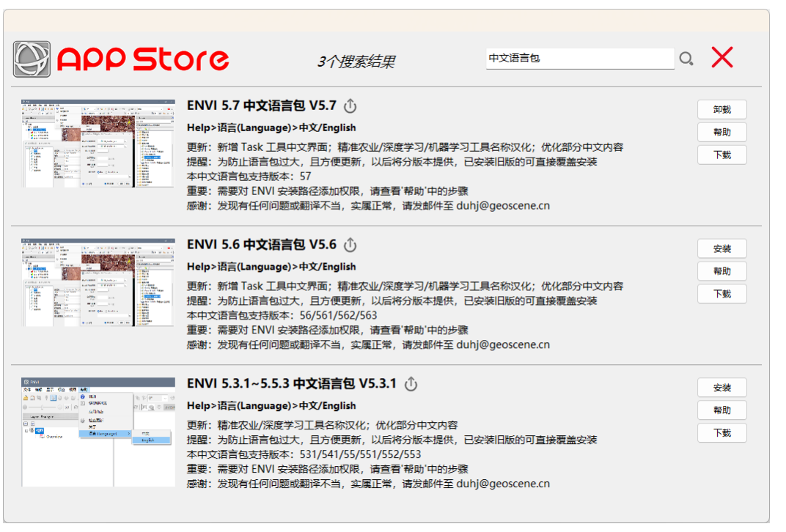
Task: Click the red 'App Store' heading text
Action: (x=143, y=59)
